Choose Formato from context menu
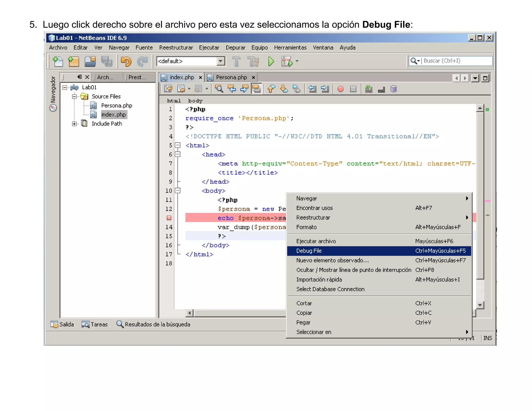The width and height of the screenshot is (532, 411). click(379, 227)
